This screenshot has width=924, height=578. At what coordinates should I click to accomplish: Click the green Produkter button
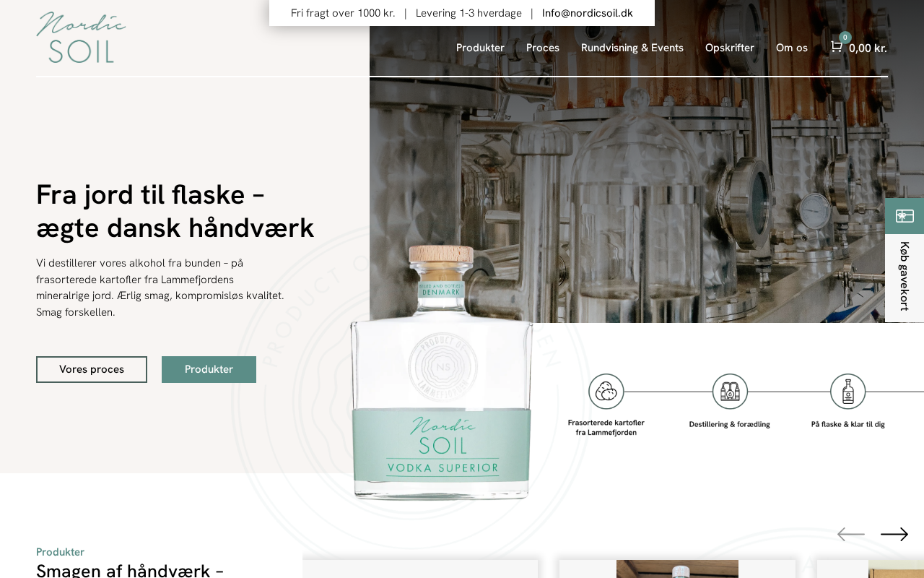[x=209, y=369]
